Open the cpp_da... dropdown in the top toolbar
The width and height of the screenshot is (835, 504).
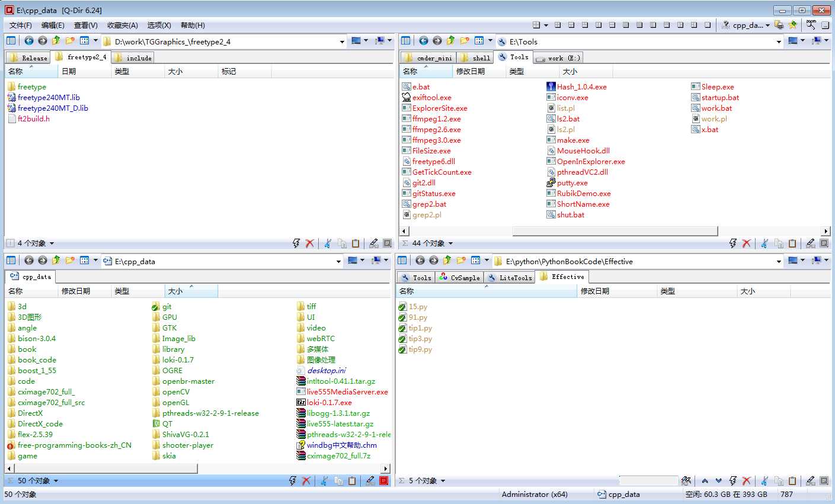coord(767,25)
